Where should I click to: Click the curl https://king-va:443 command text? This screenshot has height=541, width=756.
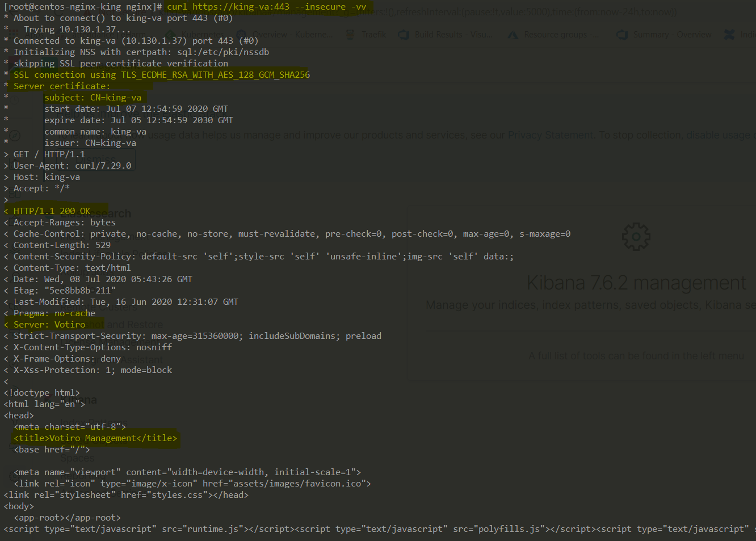click(266, 7)
